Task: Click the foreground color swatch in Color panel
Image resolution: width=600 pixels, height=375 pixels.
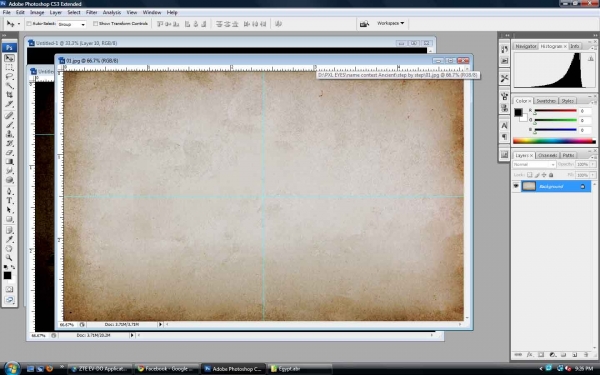Action: pyautogui.click(x=518, y=112)
